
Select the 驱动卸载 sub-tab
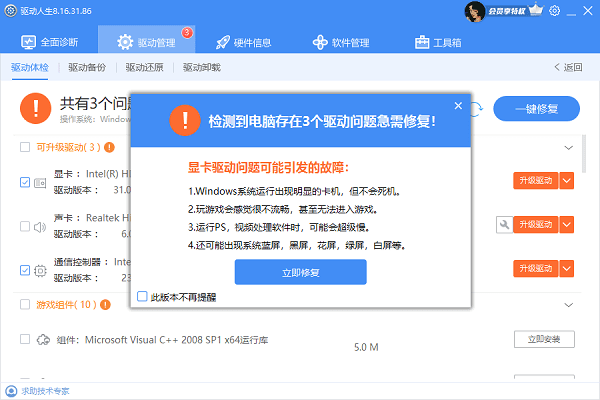click(202, 67)
